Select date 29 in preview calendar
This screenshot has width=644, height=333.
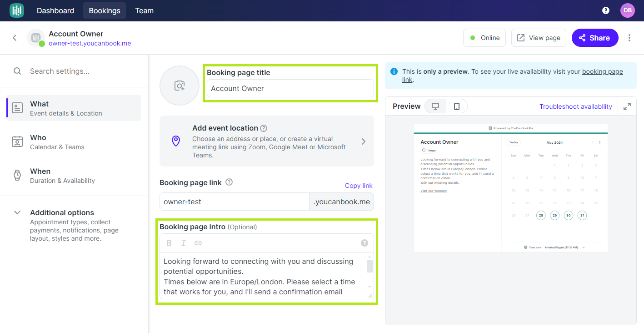pos(554,215)
